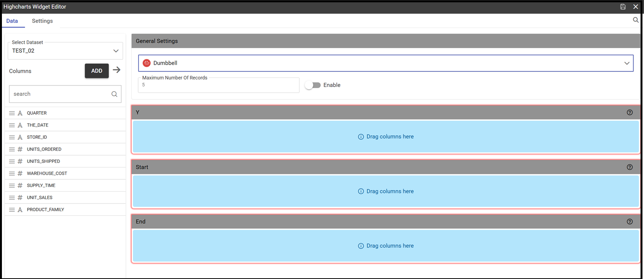Select the QUARTER column name

point(37,113)
